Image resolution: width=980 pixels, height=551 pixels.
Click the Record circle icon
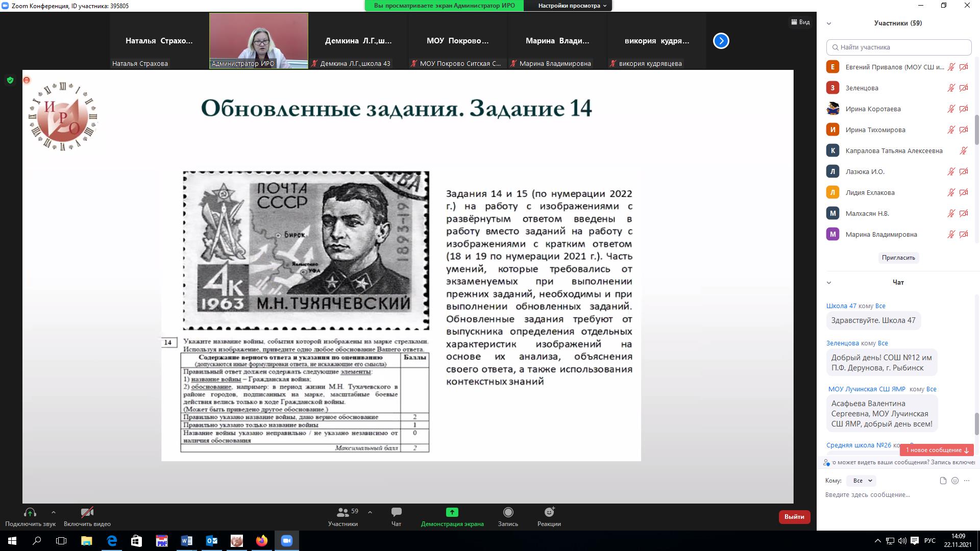[x=508, y=512]
